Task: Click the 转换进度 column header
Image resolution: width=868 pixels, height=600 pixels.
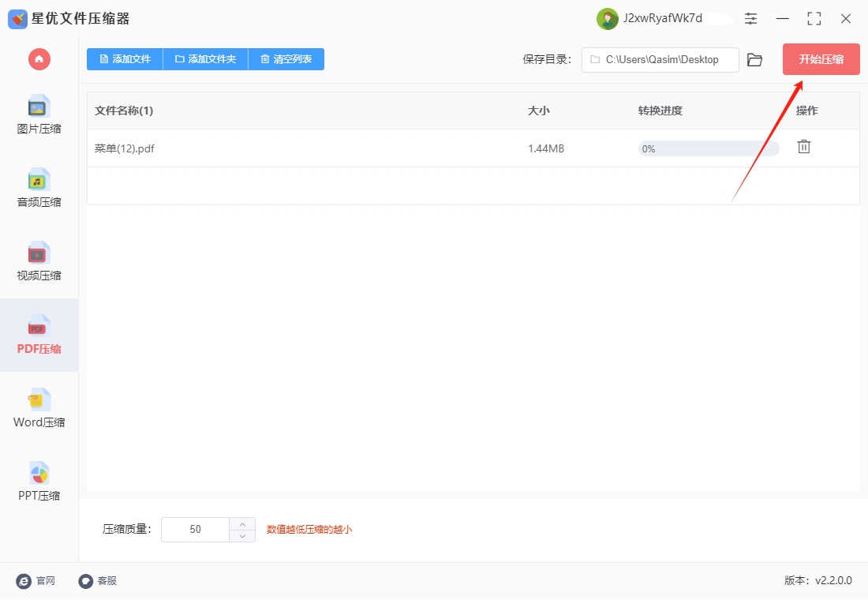Action: click(660, 111)
